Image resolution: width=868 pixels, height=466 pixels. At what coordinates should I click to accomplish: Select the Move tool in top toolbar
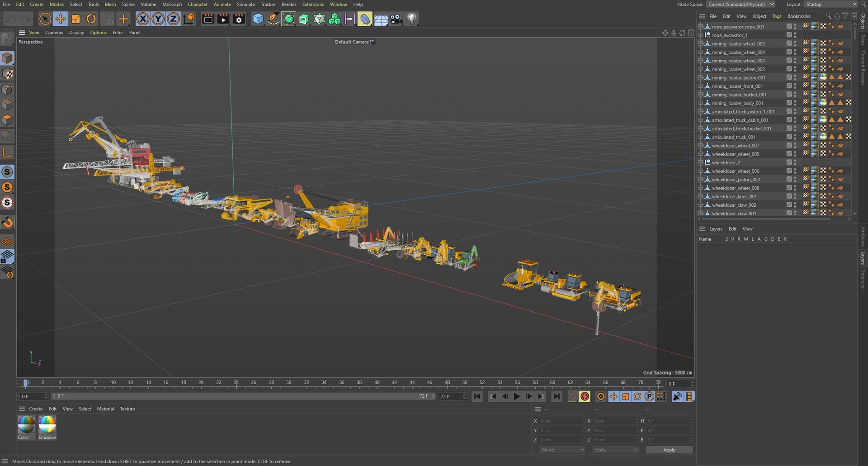point(60,19)
